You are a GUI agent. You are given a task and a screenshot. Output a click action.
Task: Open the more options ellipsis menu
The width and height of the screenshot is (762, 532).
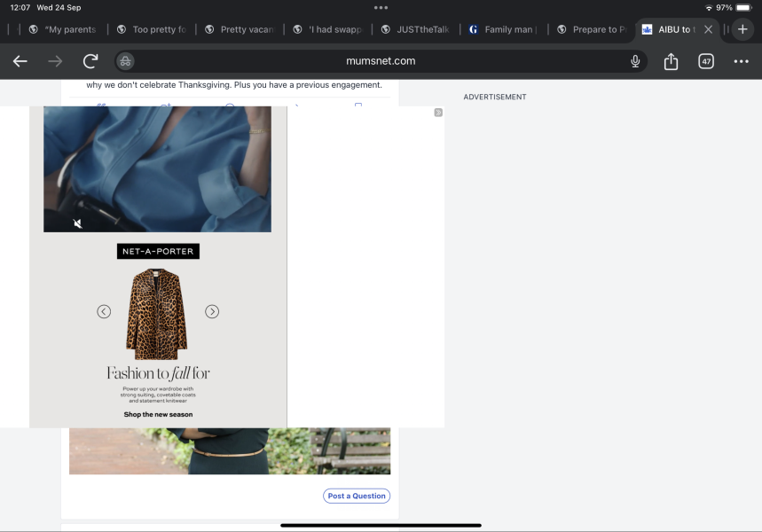coord(741,61)
